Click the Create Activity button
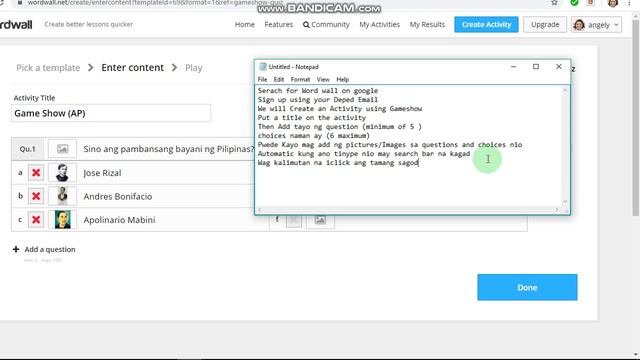The width and height of the screenshot is (640, 360). click(486, 24)
